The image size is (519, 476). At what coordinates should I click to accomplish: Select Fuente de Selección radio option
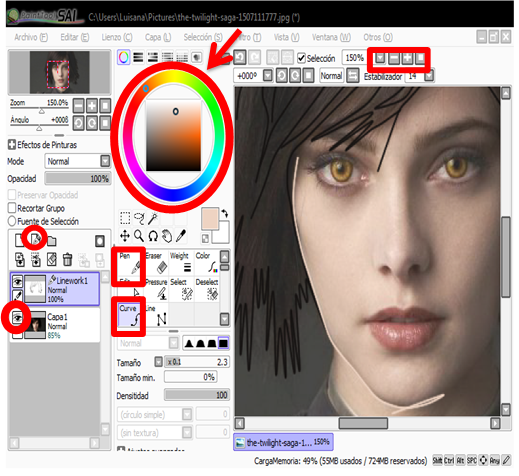tap(12, 221)
